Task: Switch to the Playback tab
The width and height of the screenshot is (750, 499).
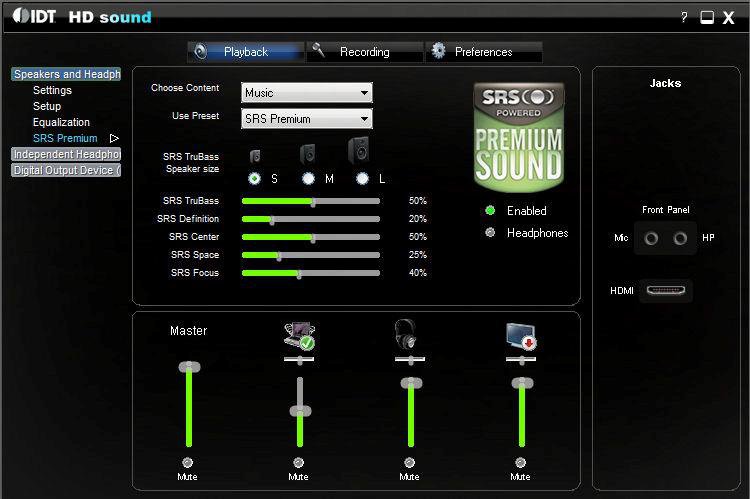Action: [x=246, y=52]
